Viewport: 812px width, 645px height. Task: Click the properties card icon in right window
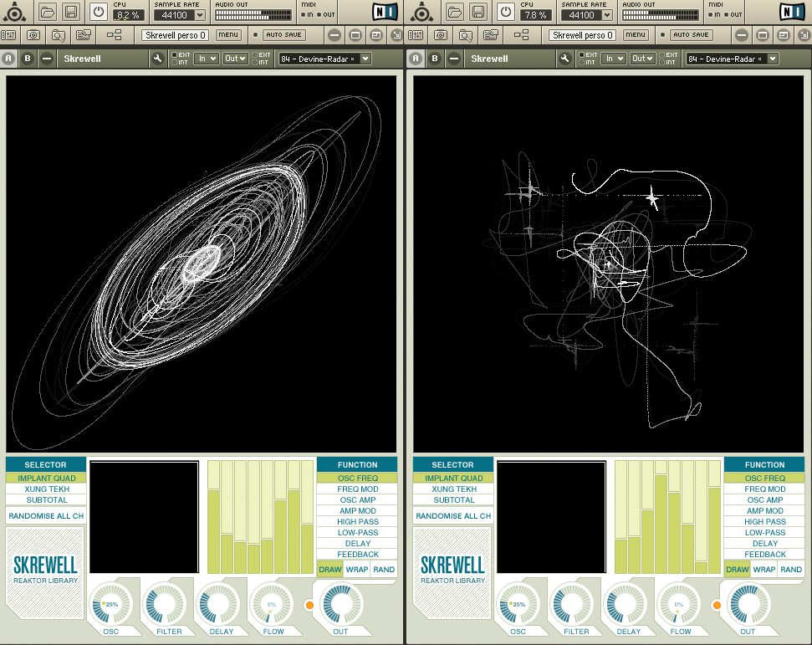pyautogui.click(x=490, y=35)
